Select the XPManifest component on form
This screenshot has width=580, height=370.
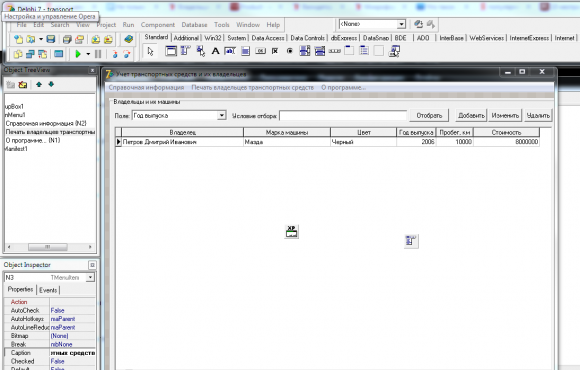point(291,232)
